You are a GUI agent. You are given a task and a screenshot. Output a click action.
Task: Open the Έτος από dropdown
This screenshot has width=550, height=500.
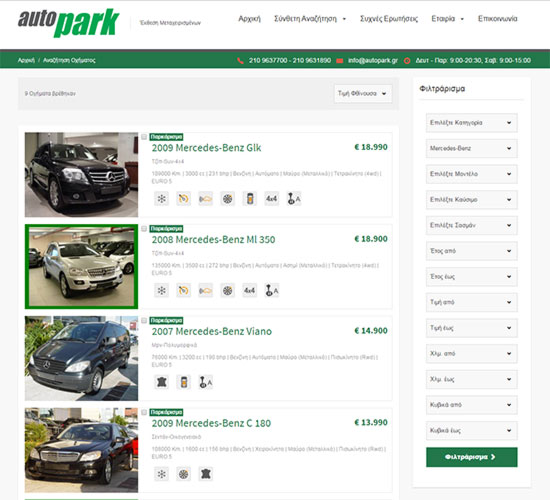click(471, 251)
